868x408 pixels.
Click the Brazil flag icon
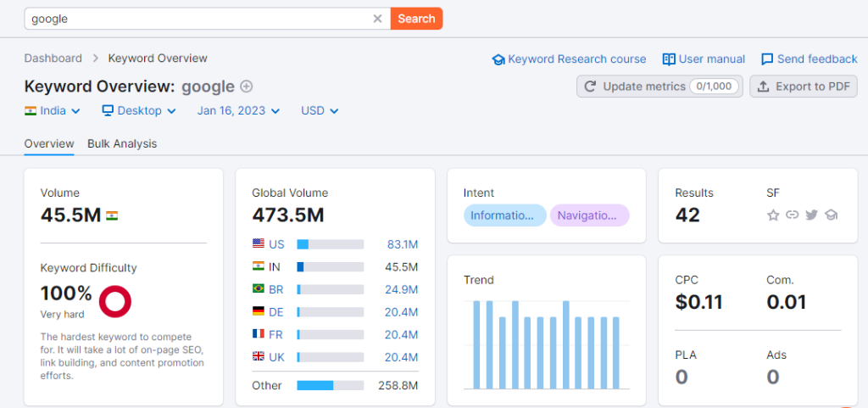pyautogui.click(x=258, y=289)
